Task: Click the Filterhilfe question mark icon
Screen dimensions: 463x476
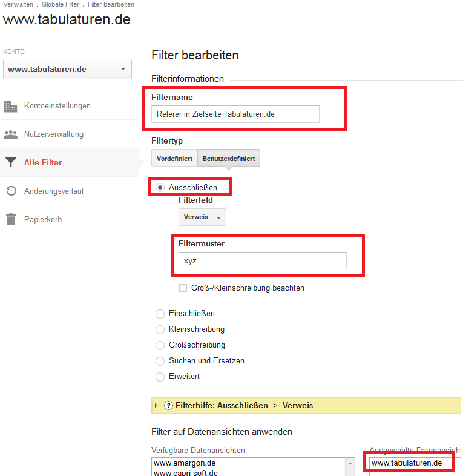Action: coord(168,406)
